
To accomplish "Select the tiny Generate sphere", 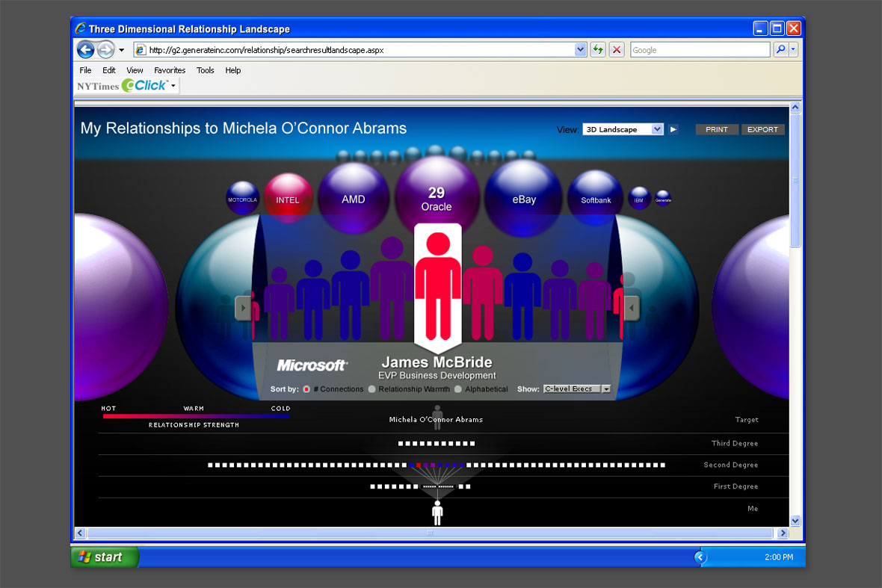I will pos(663,199).
